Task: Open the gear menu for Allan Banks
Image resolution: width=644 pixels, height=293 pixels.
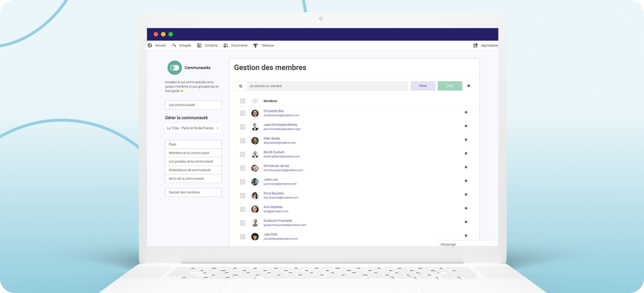Action: point(466,140)
